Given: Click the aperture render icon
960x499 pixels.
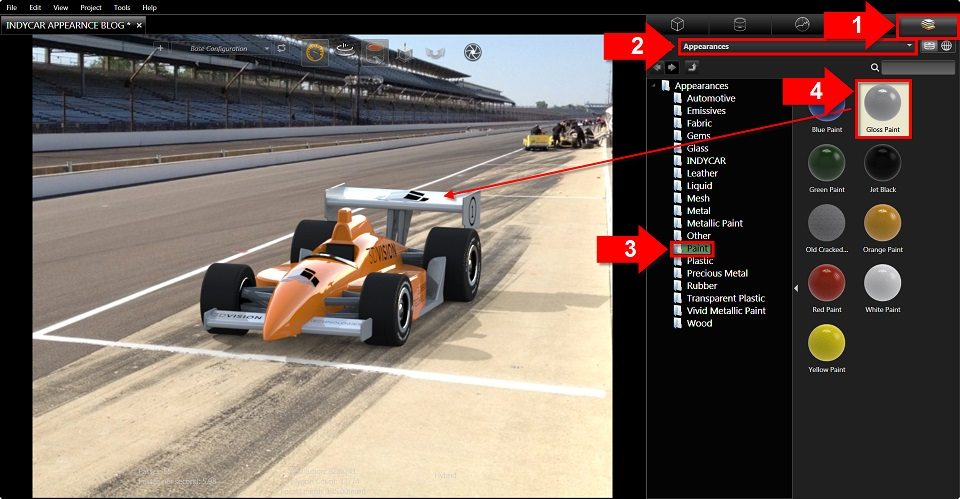Looking at the screenshot, I should pyautogui.click(x=472, y=52).
